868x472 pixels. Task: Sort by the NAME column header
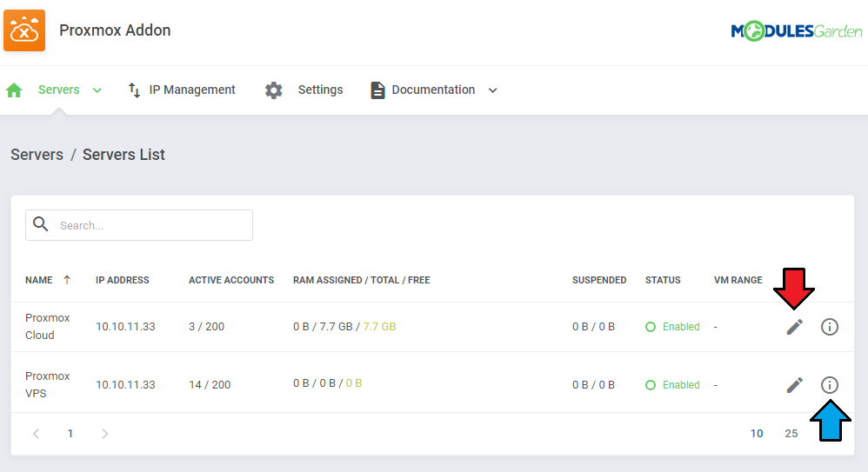(39, 280)
